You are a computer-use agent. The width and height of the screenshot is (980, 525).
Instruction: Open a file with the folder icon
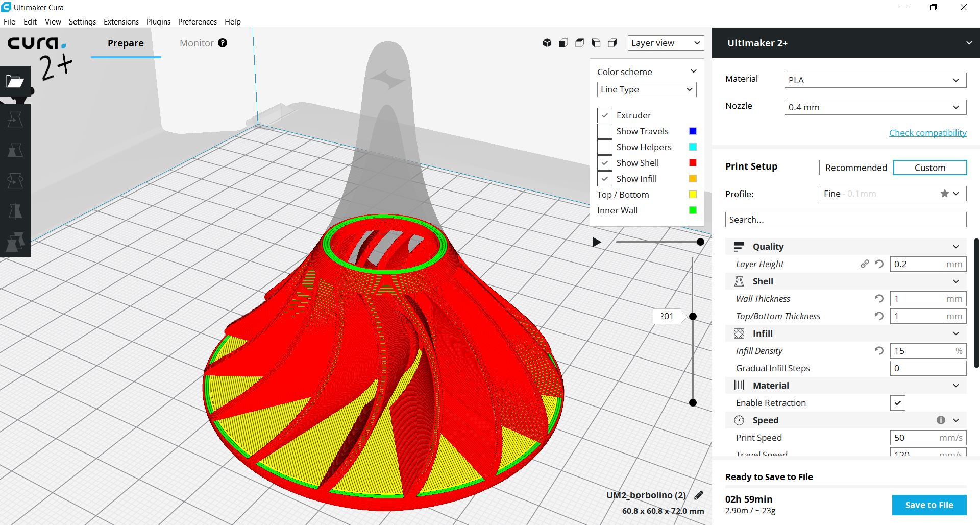[15, 81]
